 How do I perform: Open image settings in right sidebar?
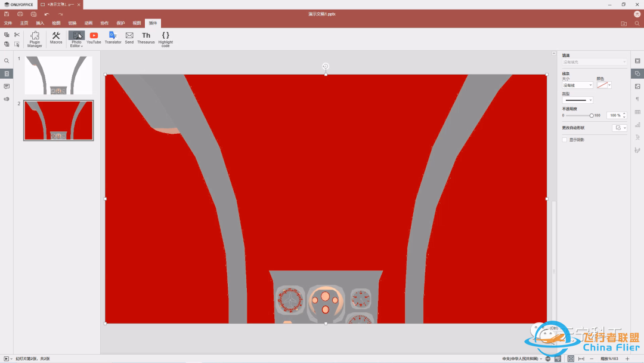[637, 86]
